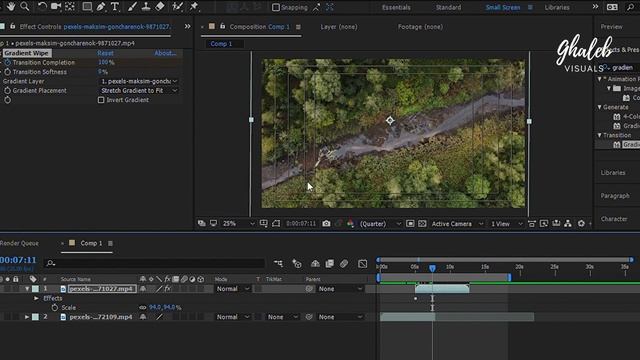Viewport: 640px width, 360px height.
Task: Select the Eraser tool
Action: (160, 6)
